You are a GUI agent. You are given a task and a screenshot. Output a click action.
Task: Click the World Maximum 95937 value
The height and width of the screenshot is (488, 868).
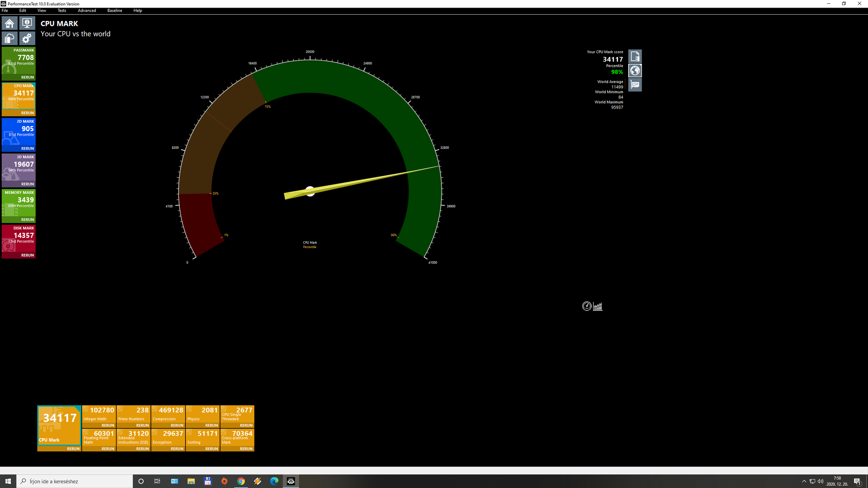617,107
